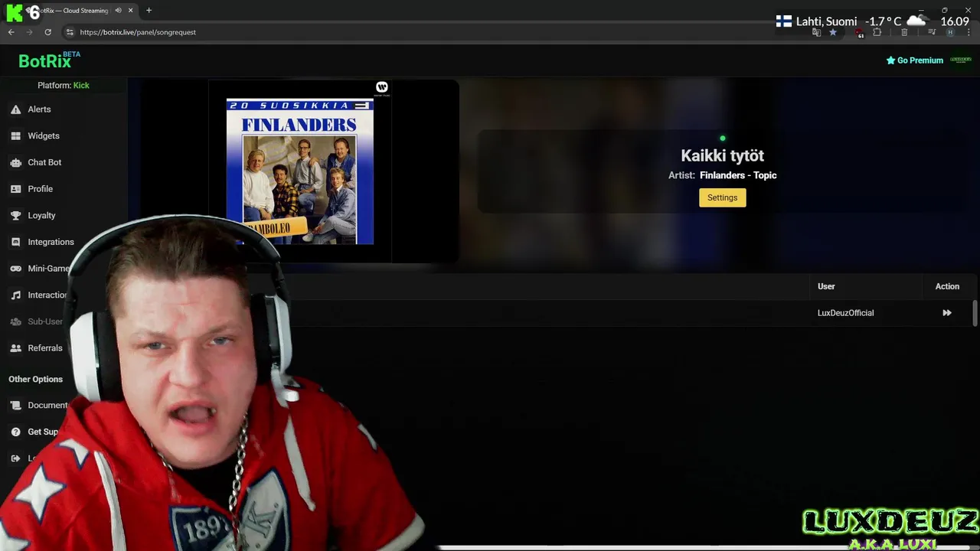Open the browser three-dot menu
980x551 pixels.
pyautogui.click(x=969, y=32)
